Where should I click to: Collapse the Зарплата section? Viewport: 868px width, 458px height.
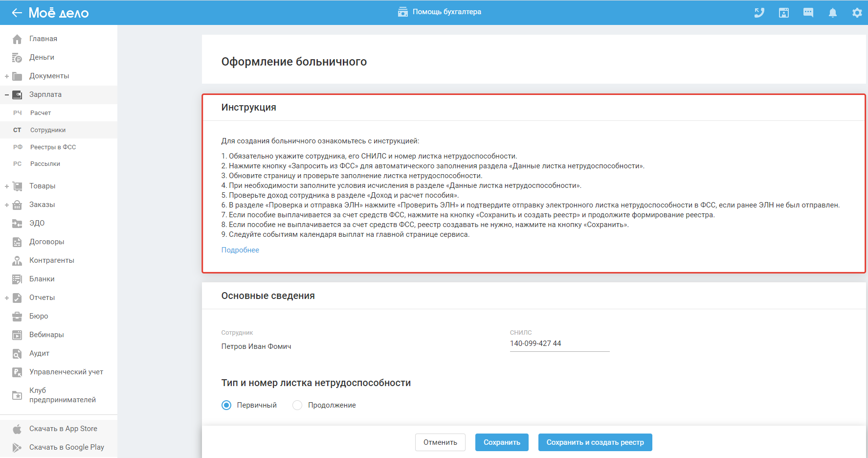click(7, 95)
